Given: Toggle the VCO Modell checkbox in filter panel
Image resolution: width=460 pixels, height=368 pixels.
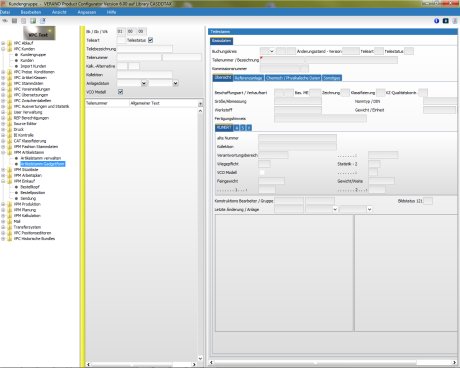Looking at the screenshot, I should tap(120, 91).
